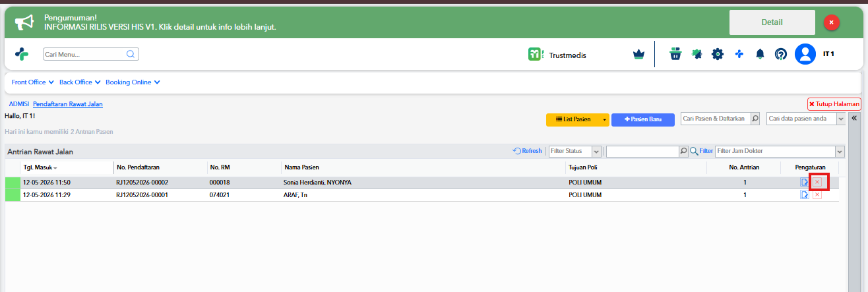Image resolution: width=868 pixels, height=292 pixels.
Task: Click the queue search magnifier button
Action: pos(684,151)
